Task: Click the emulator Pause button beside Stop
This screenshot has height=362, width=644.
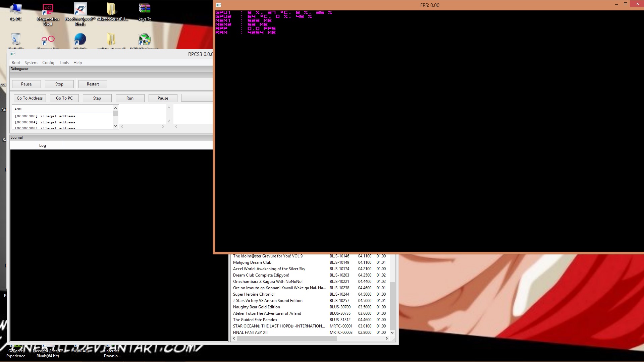Action: 26,84
